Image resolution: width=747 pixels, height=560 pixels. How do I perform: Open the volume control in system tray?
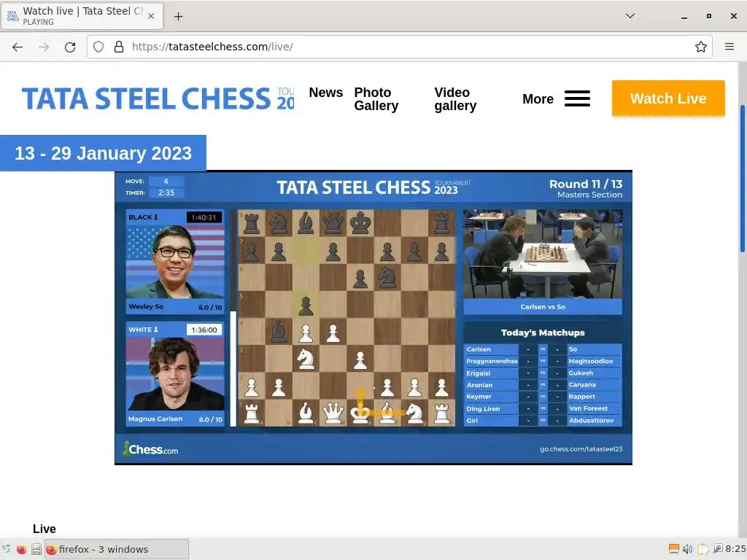[687, 550]
